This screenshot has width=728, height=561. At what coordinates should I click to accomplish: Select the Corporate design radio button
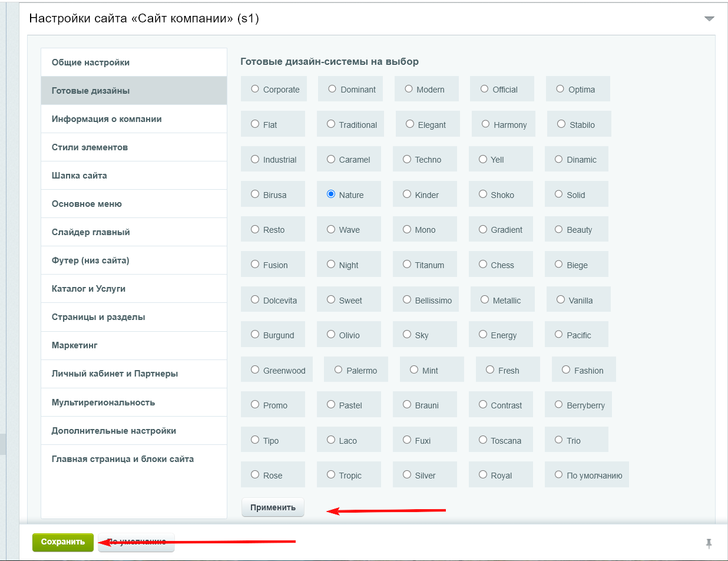(255, 89)
